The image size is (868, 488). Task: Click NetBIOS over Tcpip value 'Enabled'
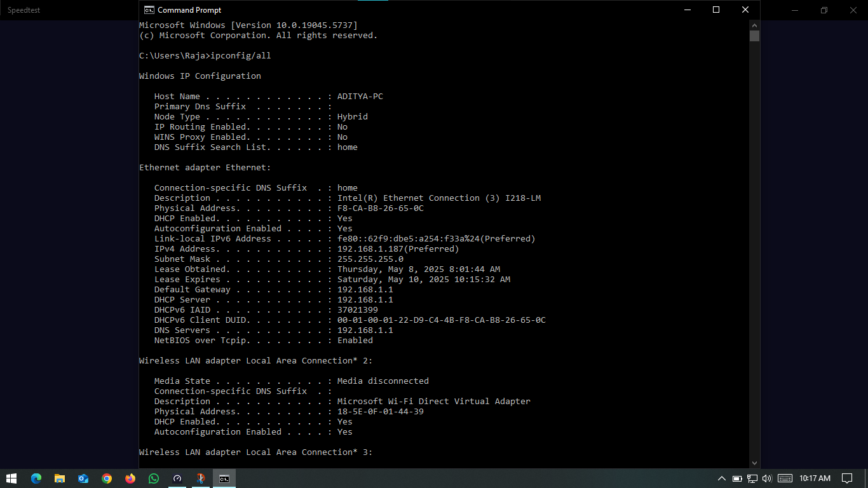click(x=355, y=341)
